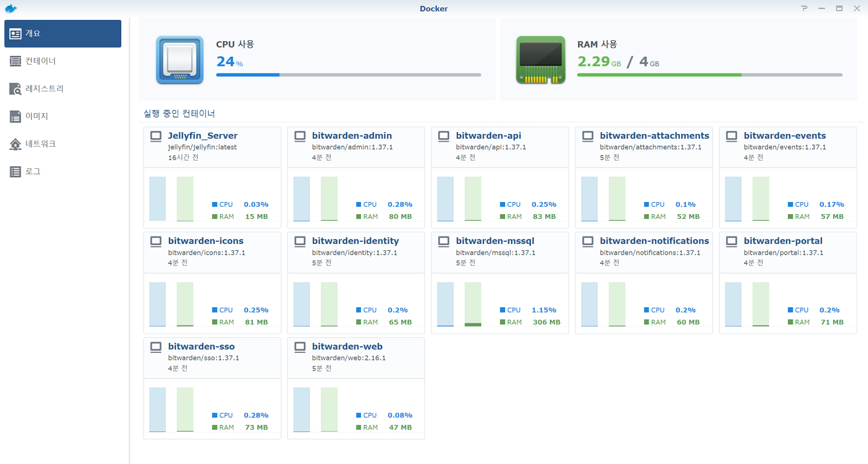Viewport: 868px width, 464px height.
Task: Click the 15 MB RAM value
Action: pyautogui.click(x=256, y=217)
